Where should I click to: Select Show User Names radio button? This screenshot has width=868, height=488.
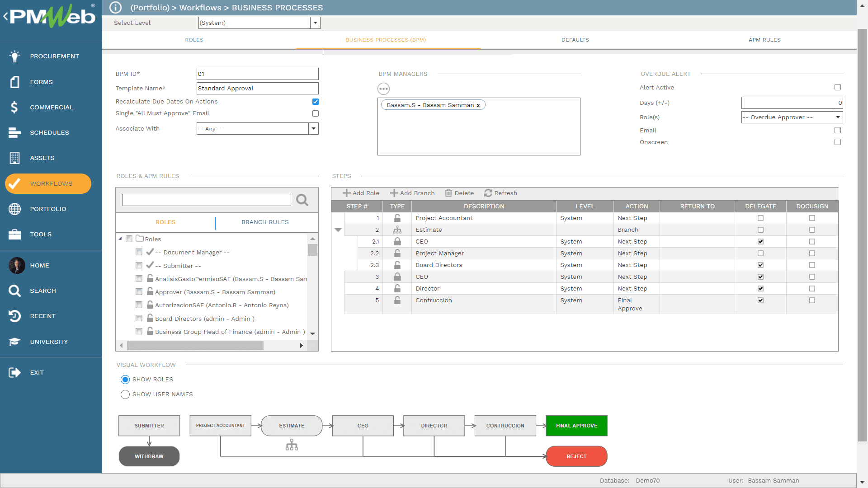pyautogui.click(x=125, y=394)
